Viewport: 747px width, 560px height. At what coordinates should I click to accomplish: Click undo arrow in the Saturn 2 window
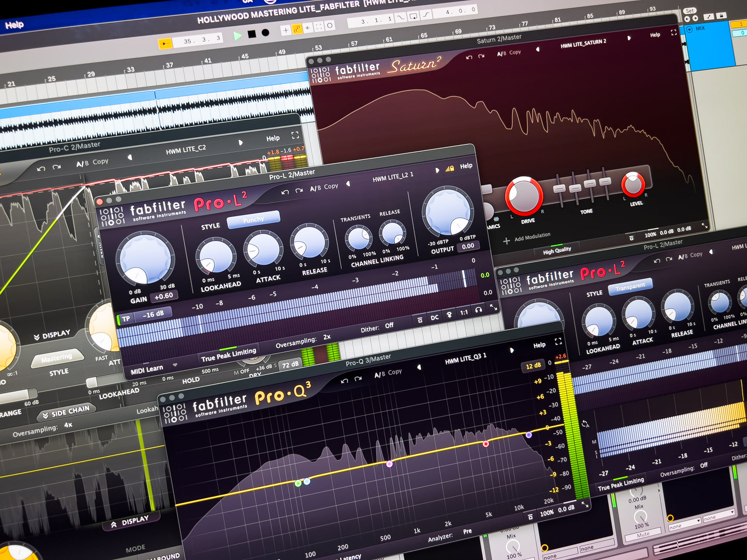(x=469, y=57)
